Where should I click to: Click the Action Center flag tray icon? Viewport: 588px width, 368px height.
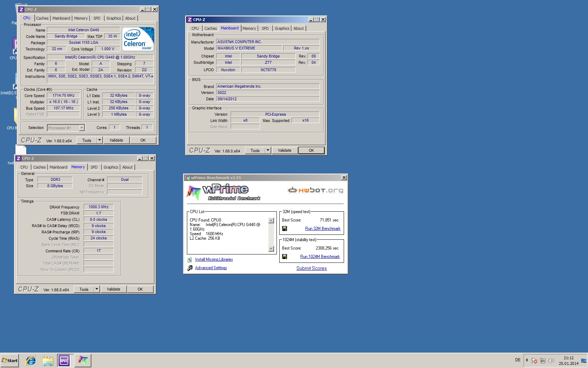(x=534, y=361)
